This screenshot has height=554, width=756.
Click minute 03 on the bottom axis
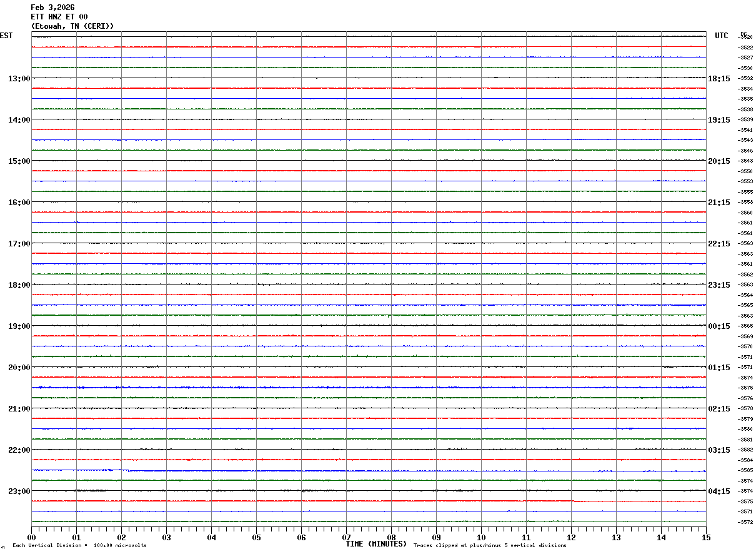(167, 537)
